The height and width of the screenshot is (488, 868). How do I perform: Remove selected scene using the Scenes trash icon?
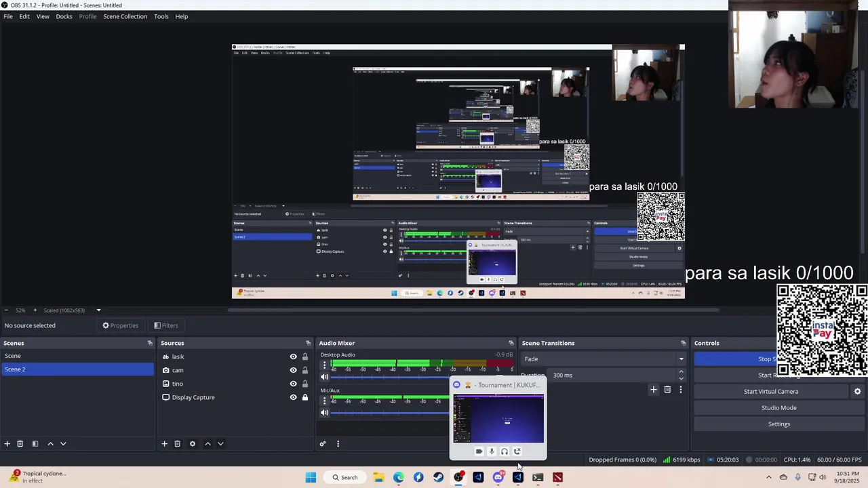tap(20, 444)
